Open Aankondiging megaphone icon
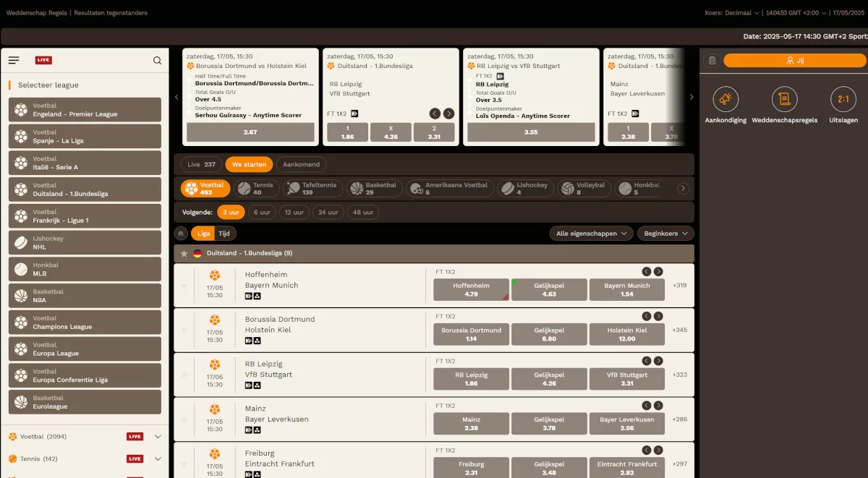 coord(726,99)
